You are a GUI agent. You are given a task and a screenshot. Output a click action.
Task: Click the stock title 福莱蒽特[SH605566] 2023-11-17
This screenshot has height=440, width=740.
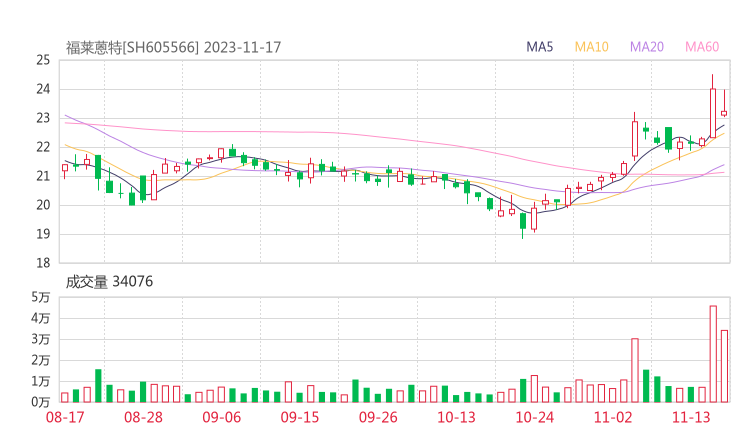(173, 47)
